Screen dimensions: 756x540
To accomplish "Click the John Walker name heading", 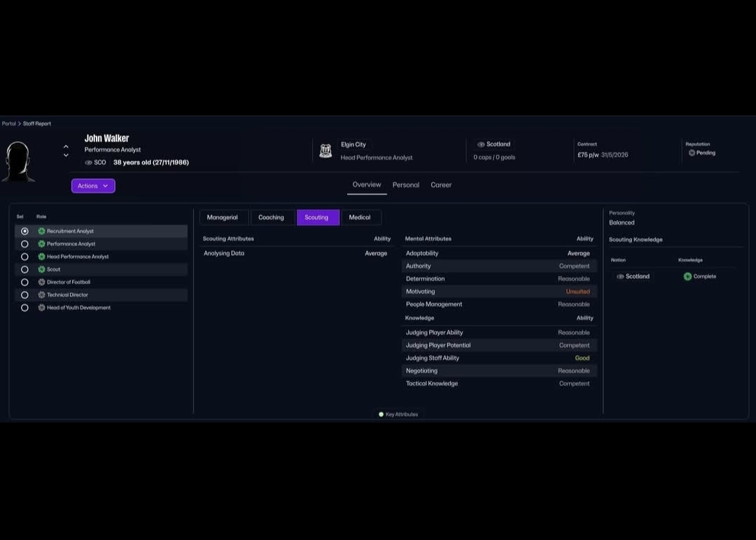I will pyautogui.click(x=107, y=138).
